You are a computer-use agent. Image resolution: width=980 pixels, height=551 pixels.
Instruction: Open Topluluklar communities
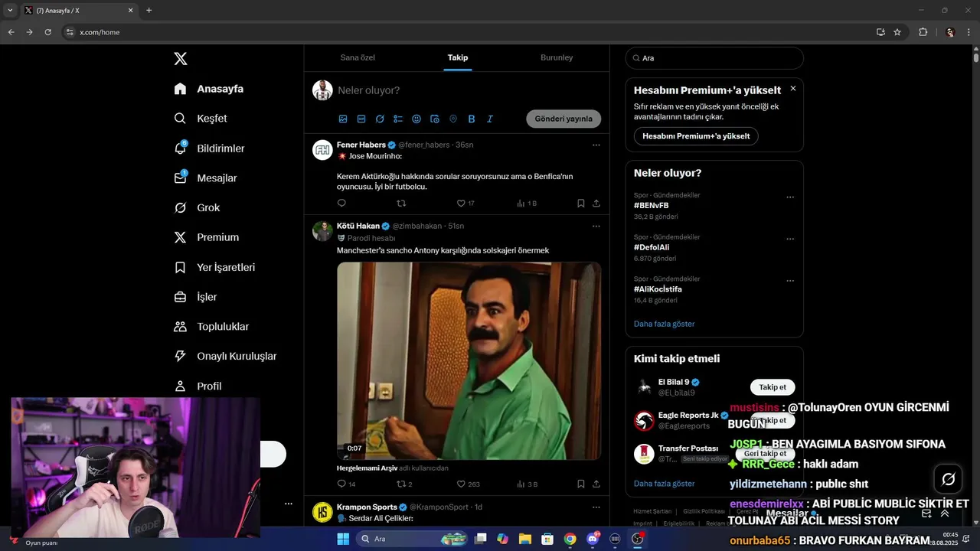tap(211, 327)
